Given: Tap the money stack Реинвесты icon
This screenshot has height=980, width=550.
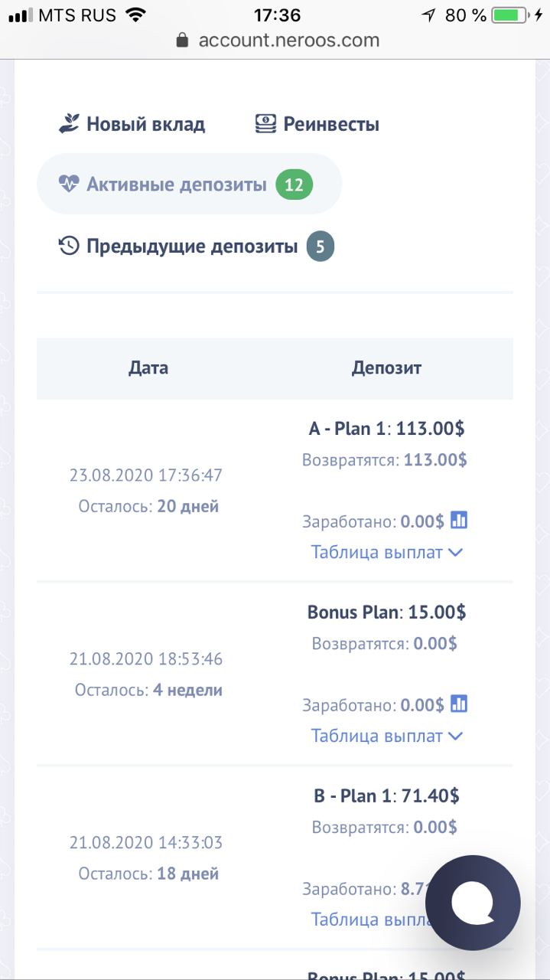Looking at the screenshot, I should click(x=265, y=124).
